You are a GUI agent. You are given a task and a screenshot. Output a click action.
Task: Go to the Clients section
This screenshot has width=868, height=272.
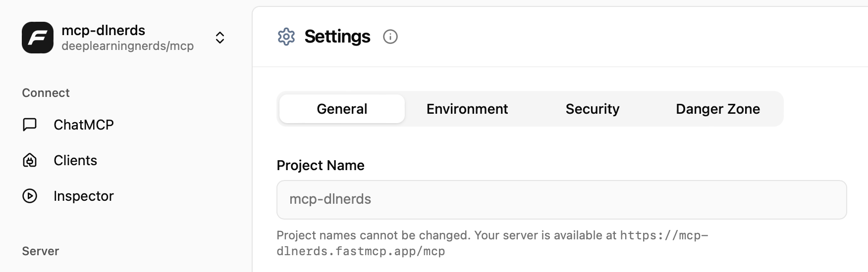tap(75, 160)
